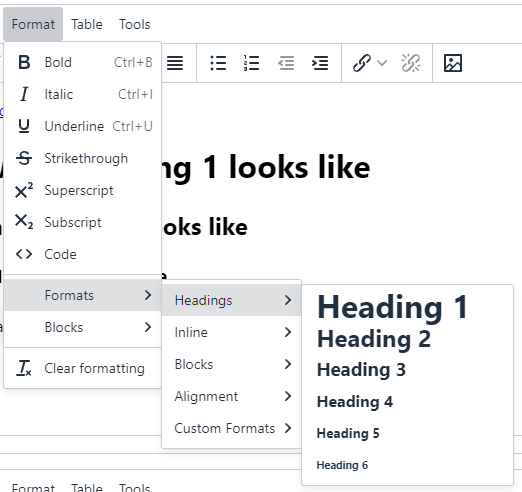The width and height of the screenshot is (522, 492).
Task: Apply Strikethrough from the Format menu
Action: [83, 158]
